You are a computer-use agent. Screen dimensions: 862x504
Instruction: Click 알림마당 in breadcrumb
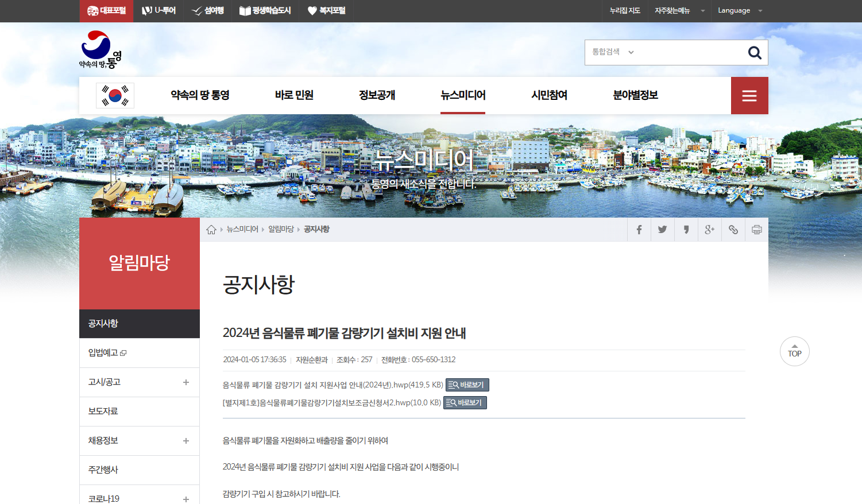tap(281, 229)
